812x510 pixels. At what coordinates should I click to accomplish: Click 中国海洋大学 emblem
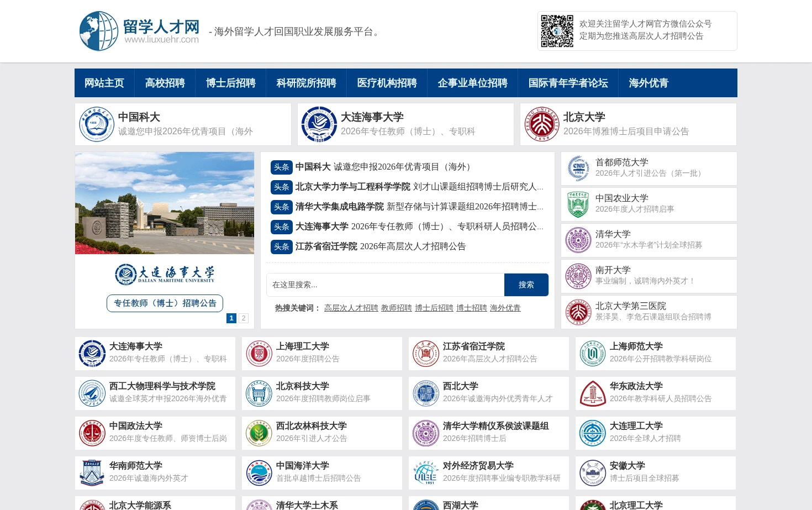(259, 473)
